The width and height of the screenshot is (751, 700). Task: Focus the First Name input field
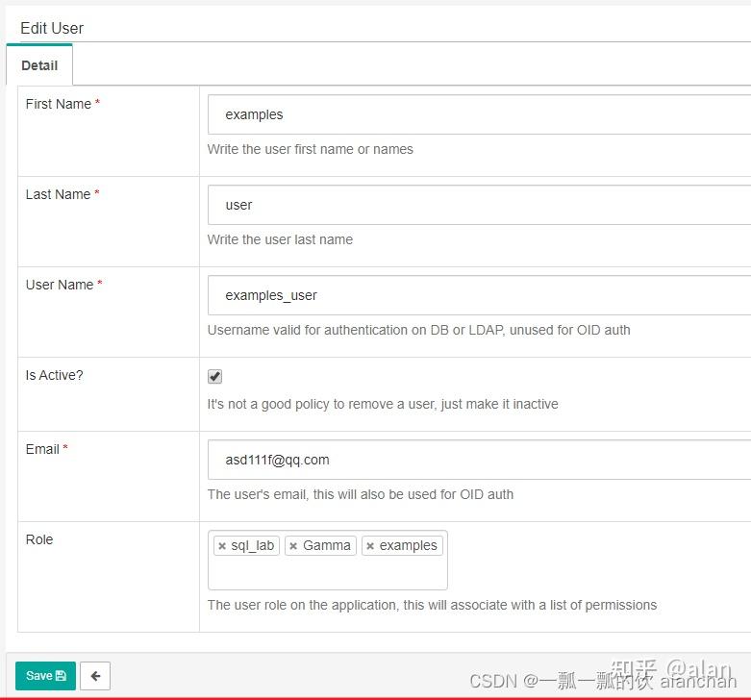tap(479, 114)
